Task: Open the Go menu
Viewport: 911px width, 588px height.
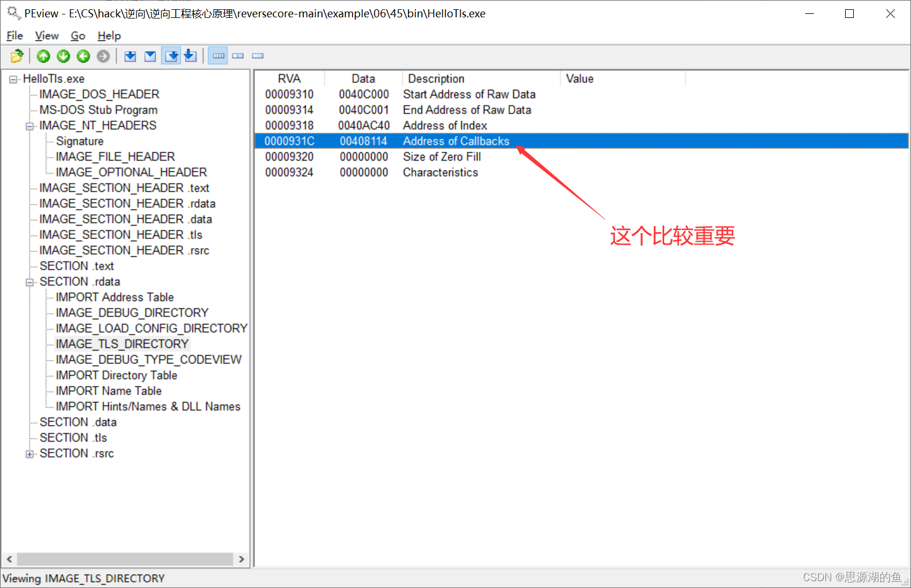Action: point(78,36)
